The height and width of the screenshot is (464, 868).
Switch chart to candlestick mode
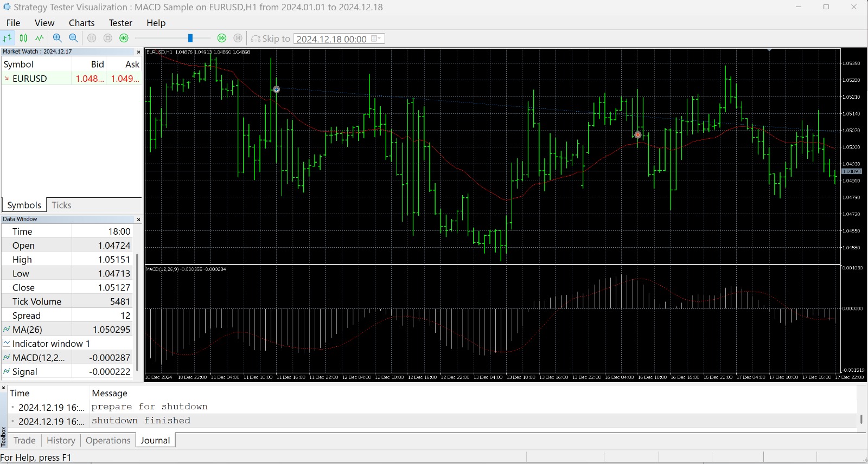(x=23, y=38)
